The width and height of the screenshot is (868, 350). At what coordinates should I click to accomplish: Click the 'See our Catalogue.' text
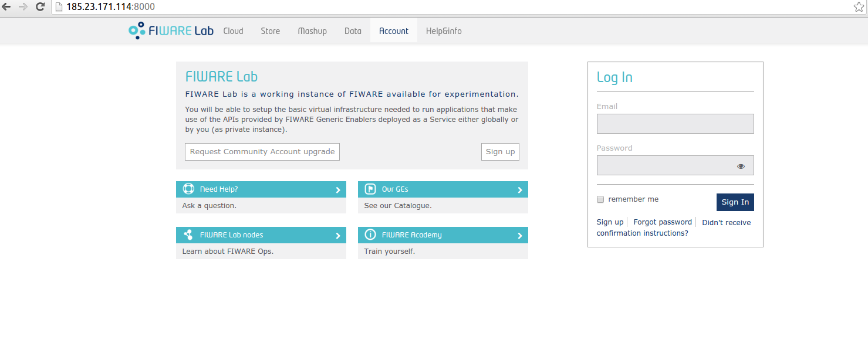click(x=398, y=206)
